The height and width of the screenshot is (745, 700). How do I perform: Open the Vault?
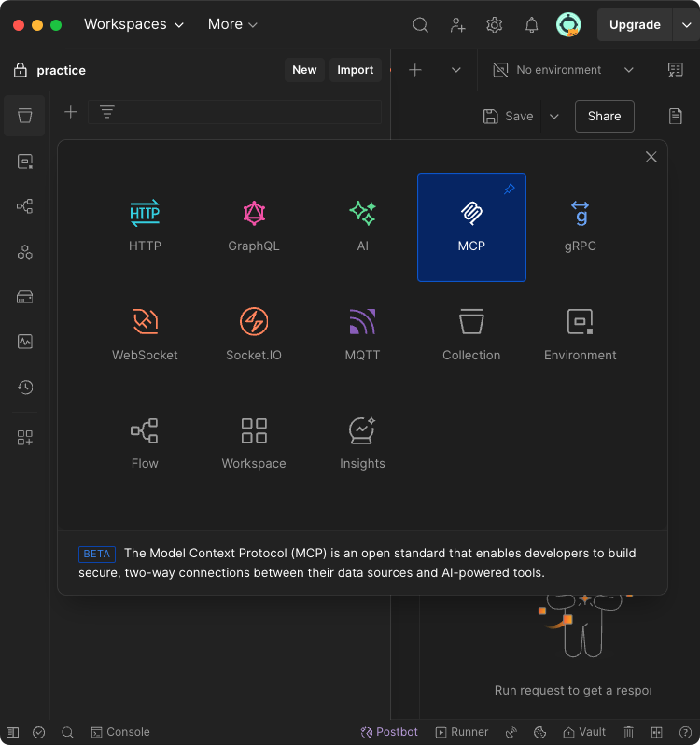coord(584,732)
